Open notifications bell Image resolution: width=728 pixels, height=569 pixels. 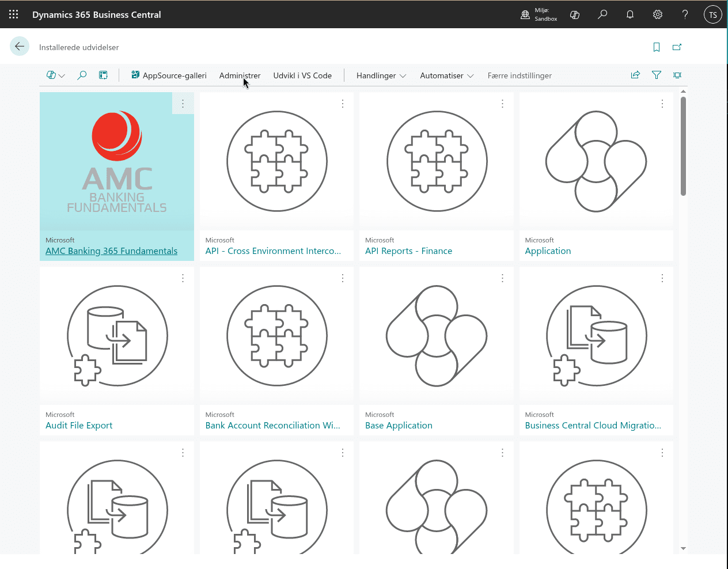[x=630, y=15]
